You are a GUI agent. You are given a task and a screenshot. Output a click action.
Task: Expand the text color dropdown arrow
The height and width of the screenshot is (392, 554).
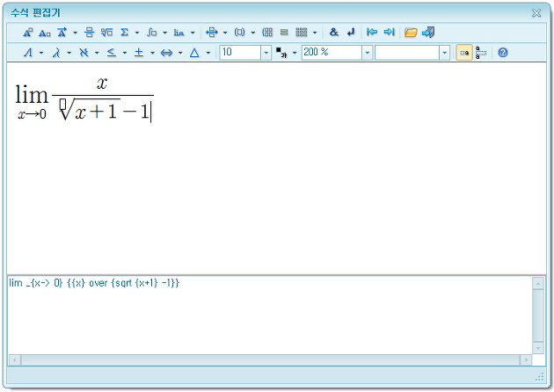[295, 54]
